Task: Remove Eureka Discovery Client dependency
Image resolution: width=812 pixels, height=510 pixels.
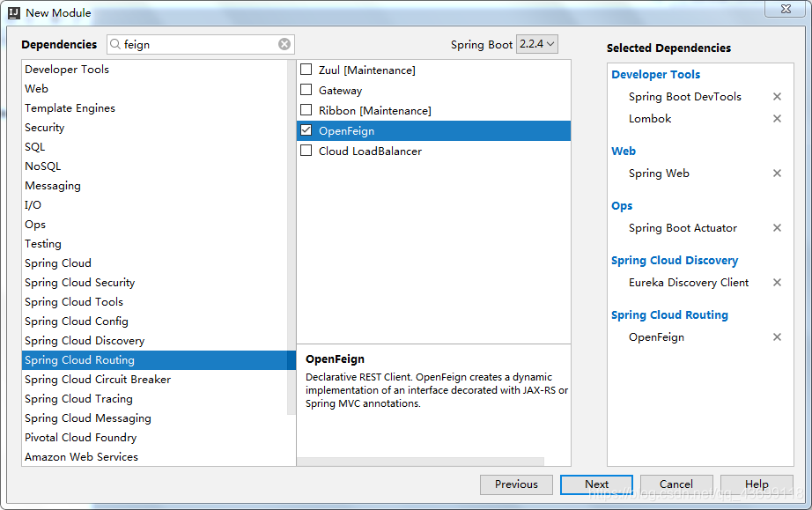Action: click(777, 282)
